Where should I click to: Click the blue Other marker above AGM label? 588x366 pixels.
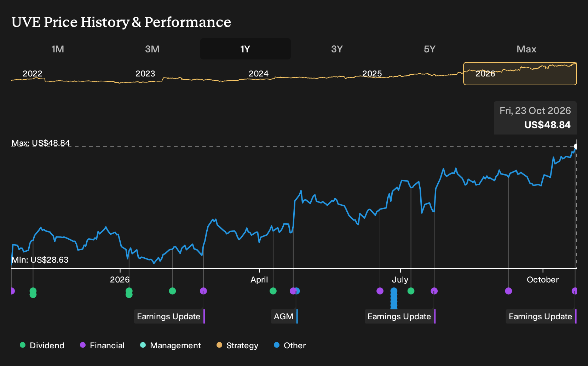298,291
